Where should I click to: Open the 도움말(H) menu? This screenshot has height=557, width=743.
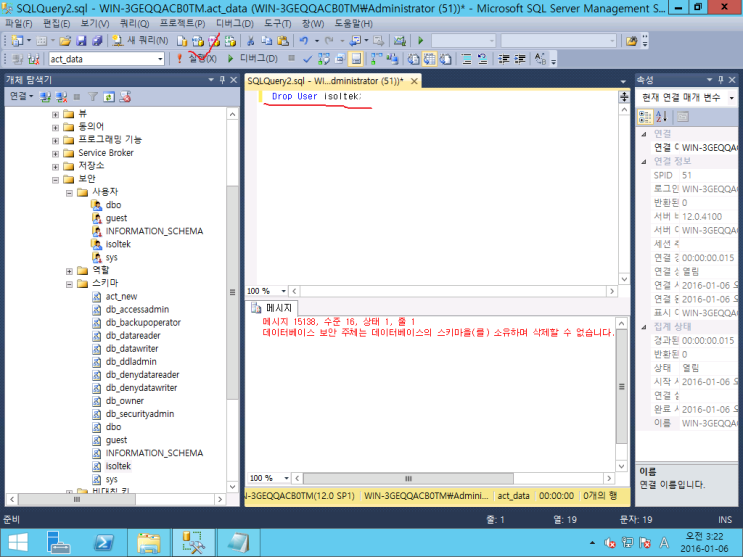click(x=353, y=23)
